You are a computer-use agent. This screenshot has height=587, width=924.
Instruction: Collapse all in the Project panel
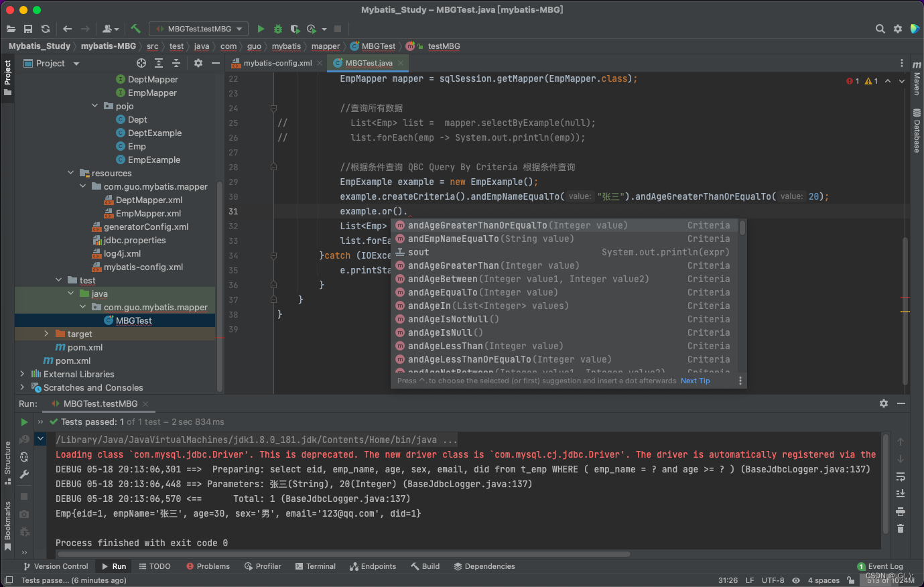[176, 63]
